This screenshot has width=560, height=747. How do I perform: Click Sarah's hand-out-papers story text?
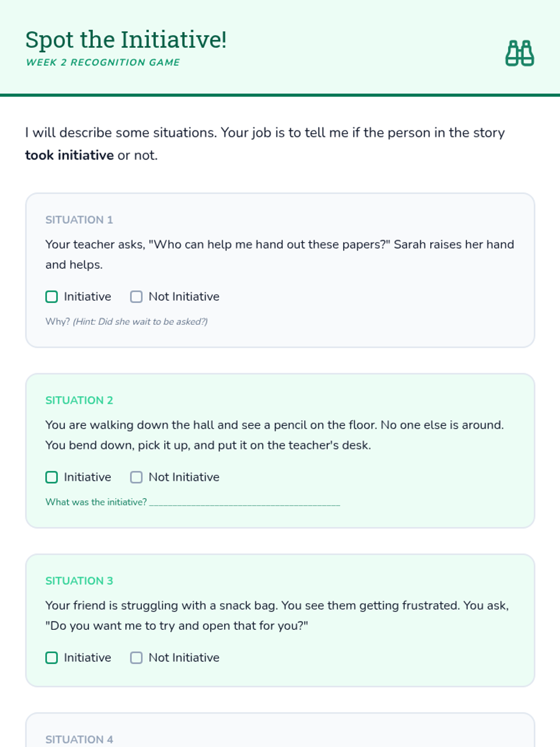point(279,254)
